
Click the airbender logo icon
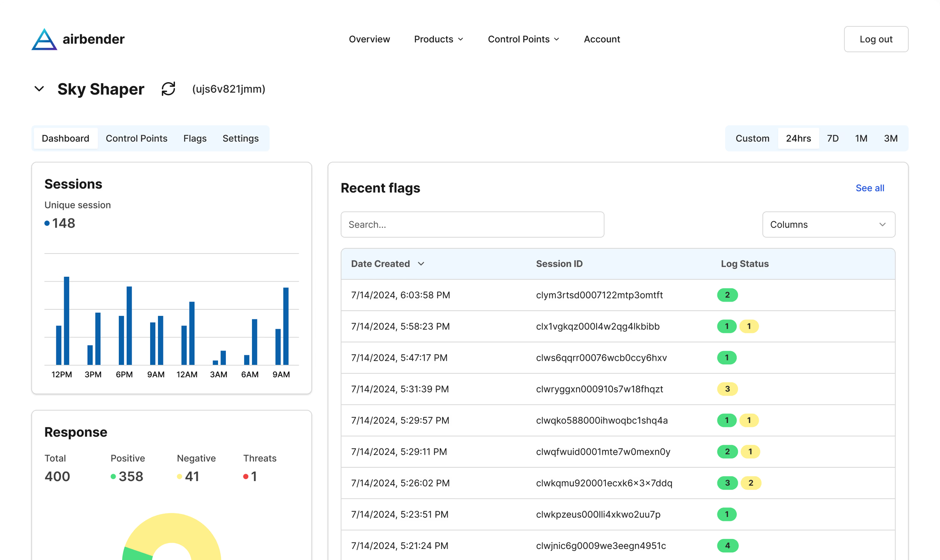click(45, 39)
